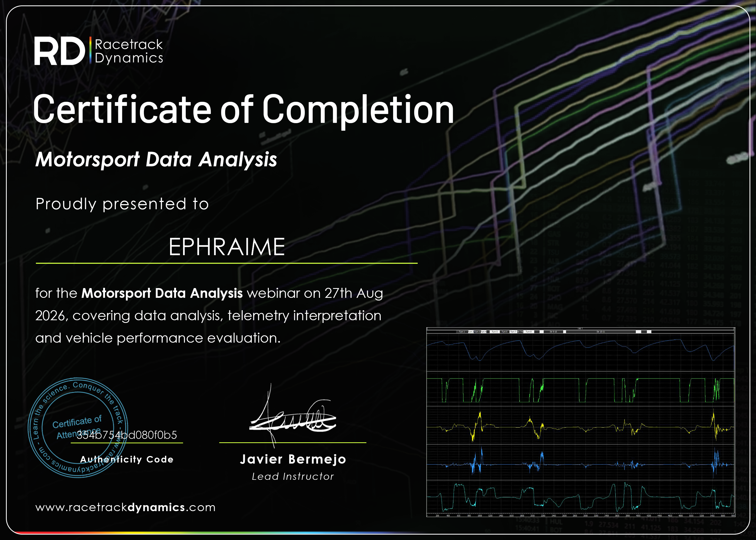Click the rainbow gradient bar at bottom
This screenshot has height=540, width=756.
[x=213, y=533]
